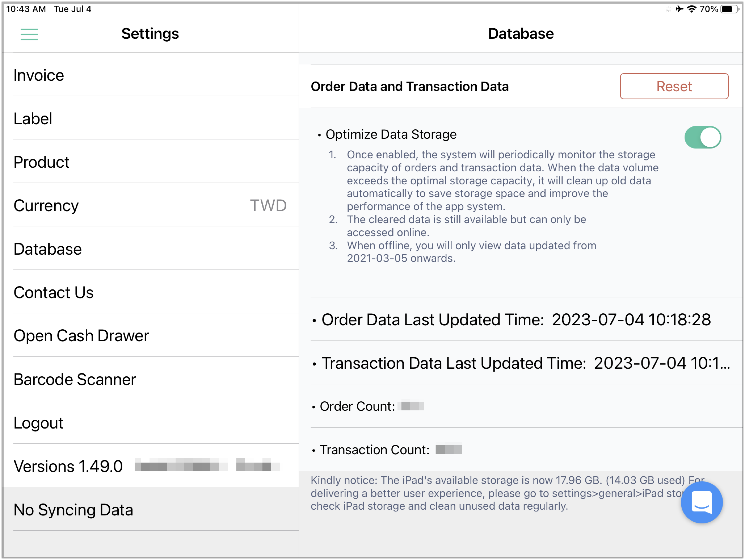Toggle the Optimize Data Storage switch
Screen dimensions: 745x560
click(703, 137)
